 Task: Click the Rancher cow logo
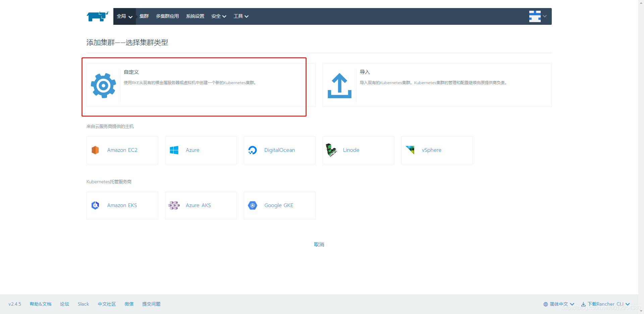coord(98,16)
